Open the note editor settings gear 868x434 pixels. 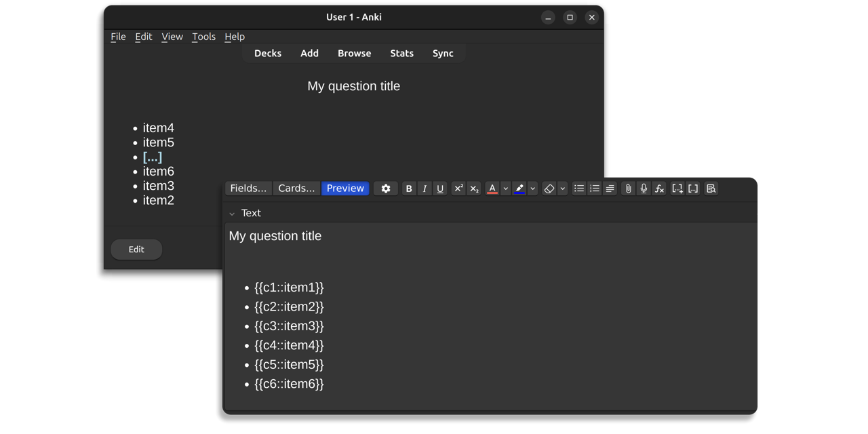point(386,189)
